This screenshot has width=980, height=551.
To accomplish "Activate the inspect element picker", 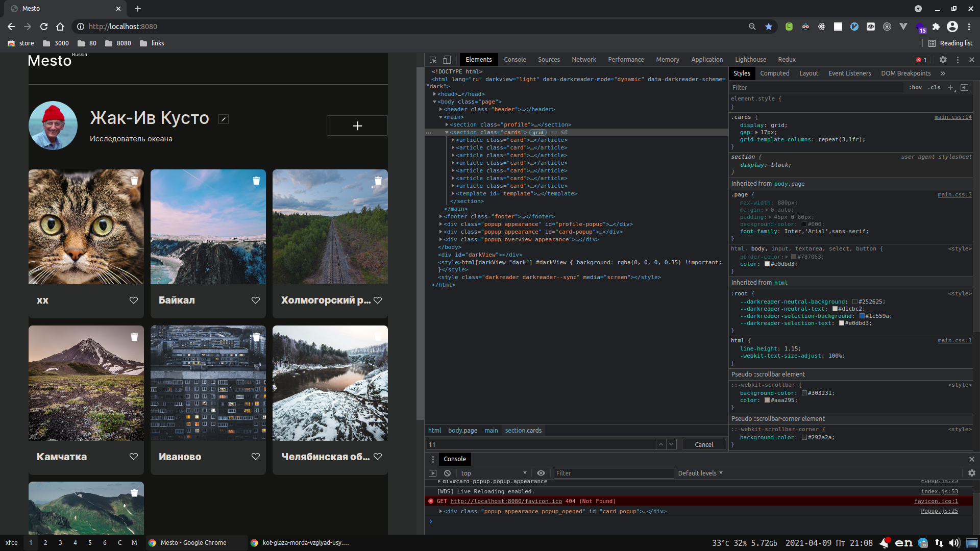I will pyautogui.click(x=433, y=60).
